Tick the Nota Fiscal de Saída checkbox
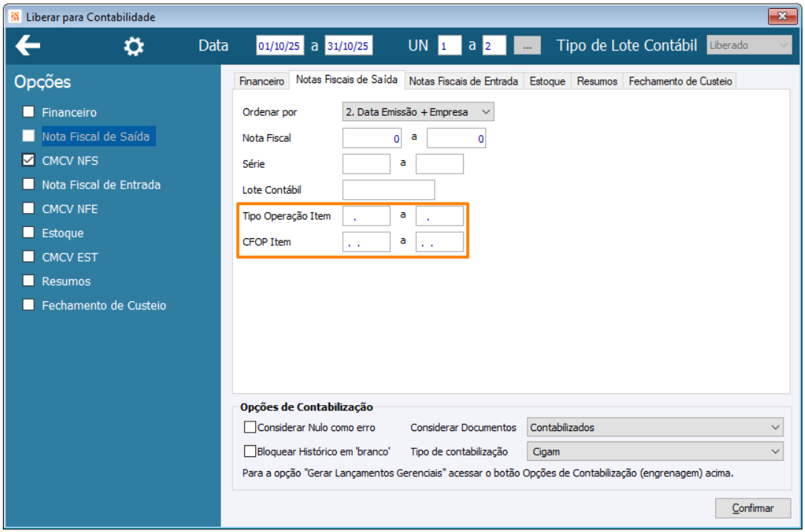Screen dimensions: 805x532 [29, 136]
